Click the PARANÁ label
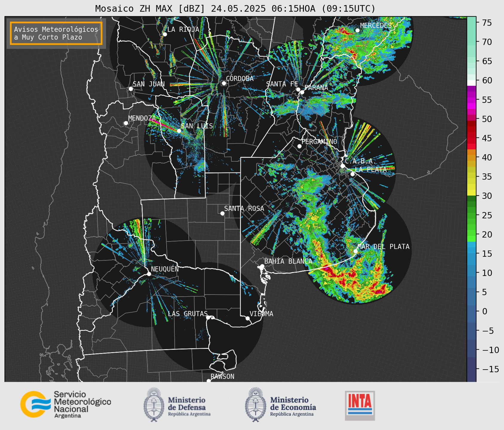Screen dimensions: 504x430 coord(316,88)
